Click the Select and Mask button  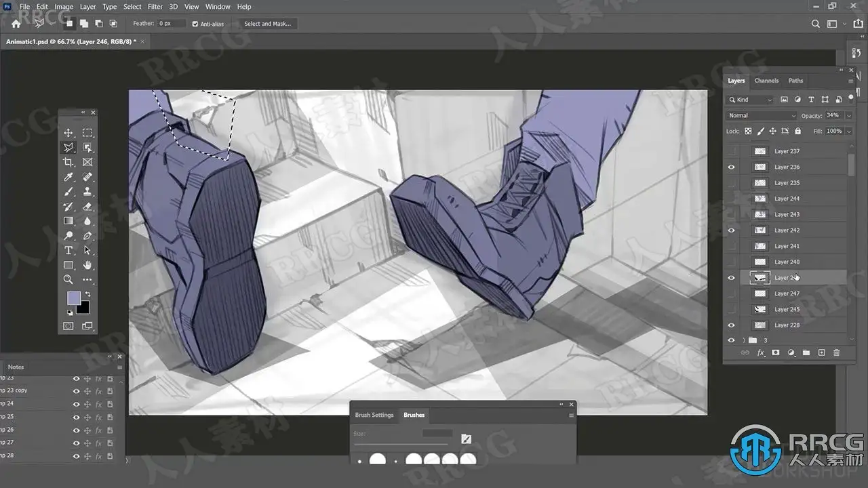coord(267,24)
